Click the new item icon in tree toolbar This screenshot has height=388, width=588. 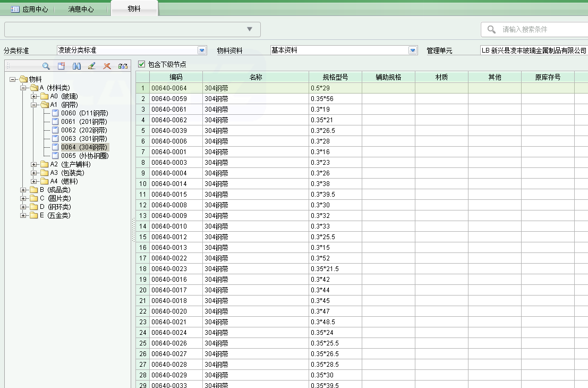coord(62,66)
